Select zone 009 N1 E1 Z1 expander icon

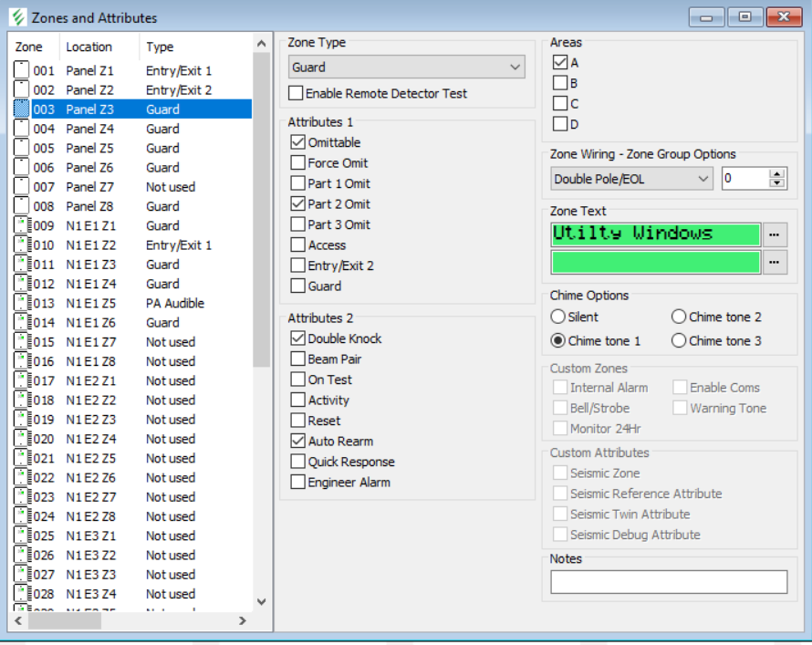click(x=22, y=225)
